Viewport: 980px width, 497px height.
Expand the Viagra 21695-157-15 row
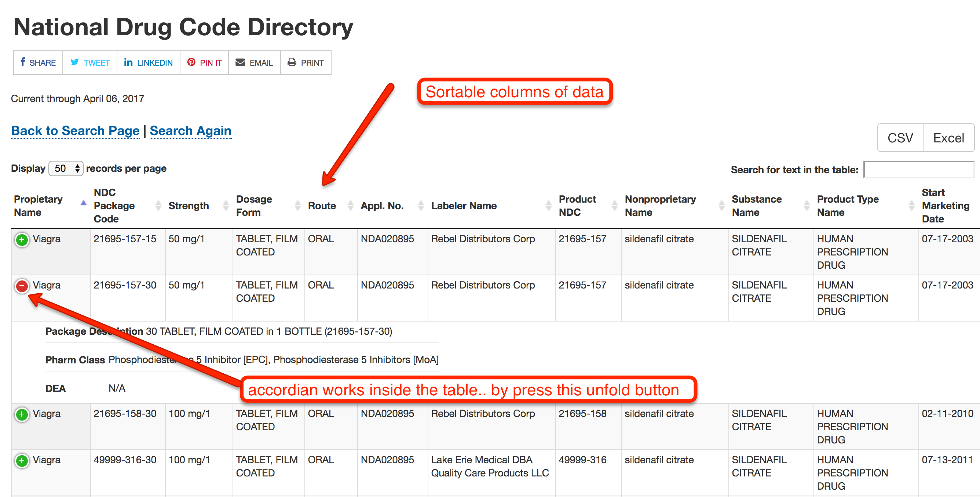click(x=22, y=240)
